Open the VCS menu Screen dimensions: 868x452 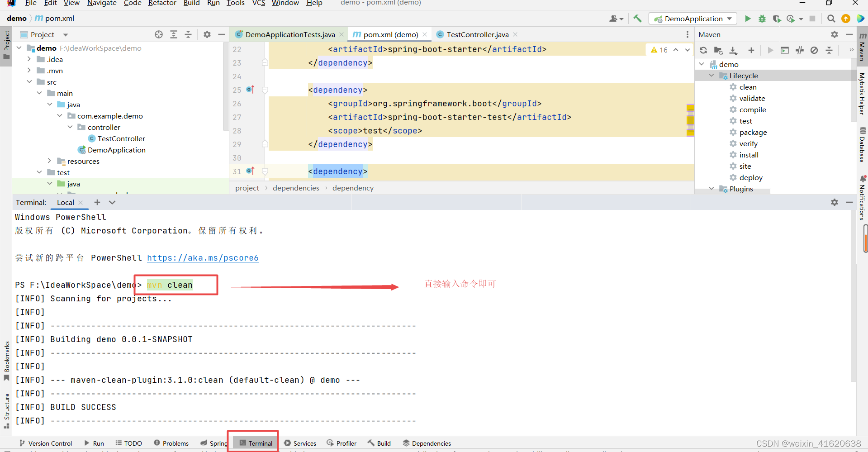pos(259,3)
